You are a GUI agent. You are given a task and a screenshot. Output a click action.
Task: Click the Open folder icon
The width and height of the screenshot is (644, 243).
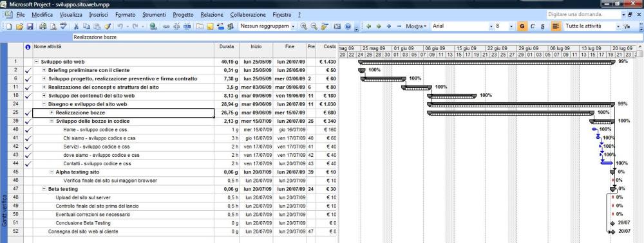19,26
